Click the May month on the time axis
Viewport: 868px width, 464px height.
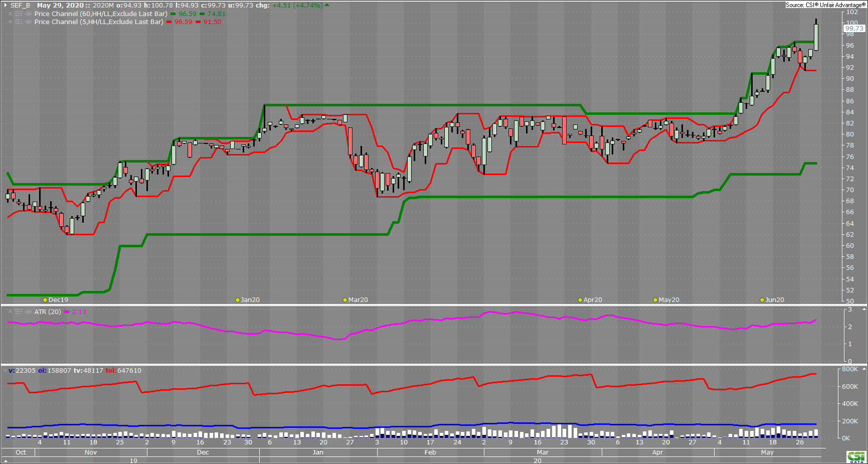(x=767, y=452)
